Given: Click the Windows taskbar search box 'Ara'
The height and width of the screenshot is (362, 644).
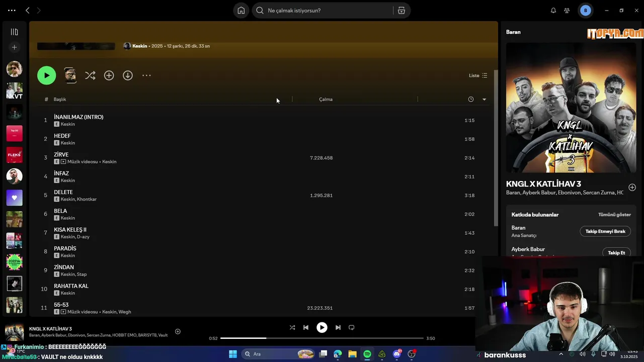Looking at the screenshot, I should (278, 354).
